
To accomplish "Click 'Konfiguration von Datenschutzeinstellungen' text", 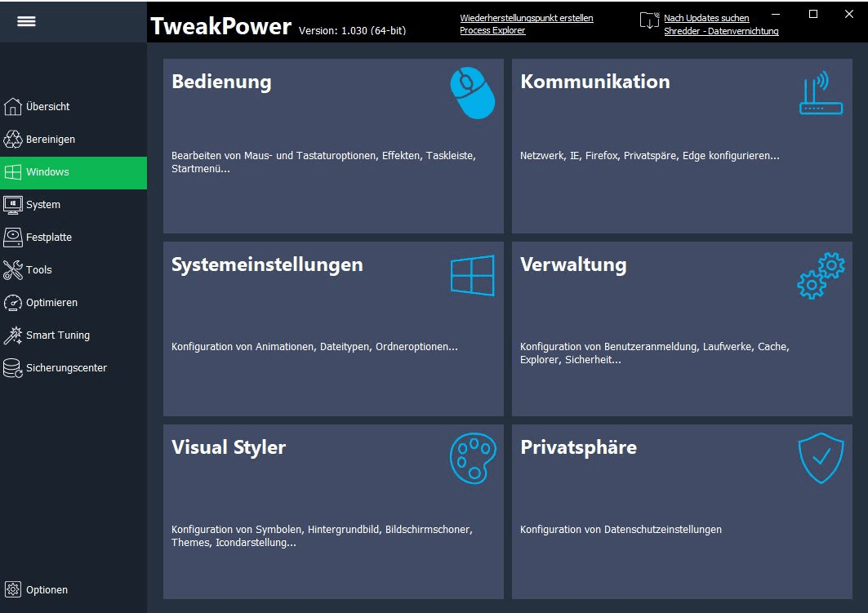I will [621, 530].
